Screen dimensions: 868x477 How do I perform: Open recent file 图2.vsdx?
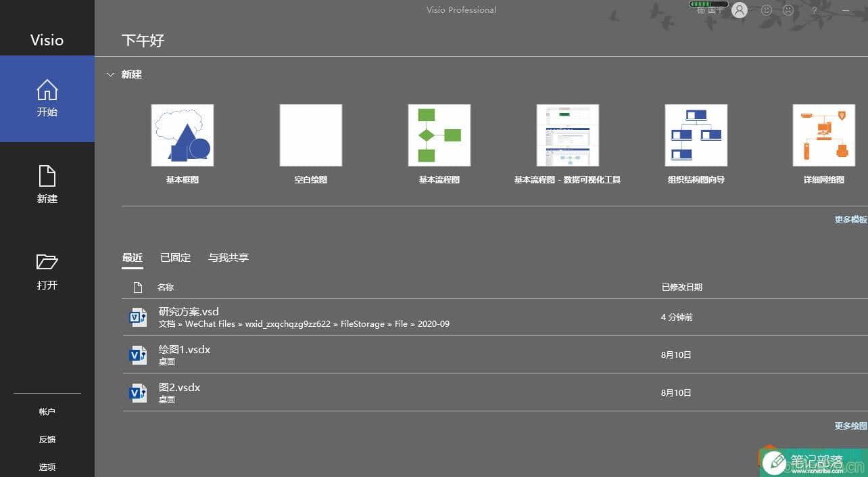[x=495, y=393]
